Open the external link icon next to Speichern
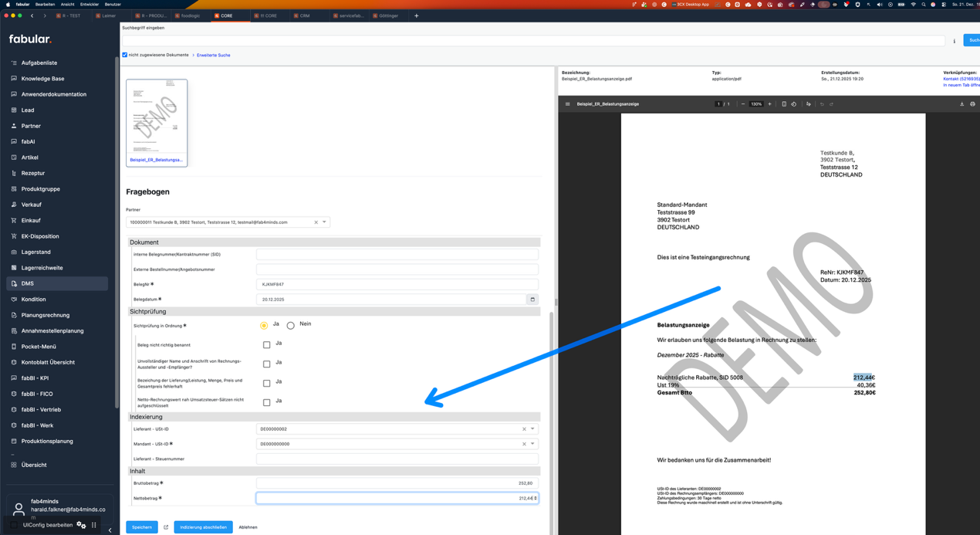Viewport: 980px width, 535px height. 166,527
